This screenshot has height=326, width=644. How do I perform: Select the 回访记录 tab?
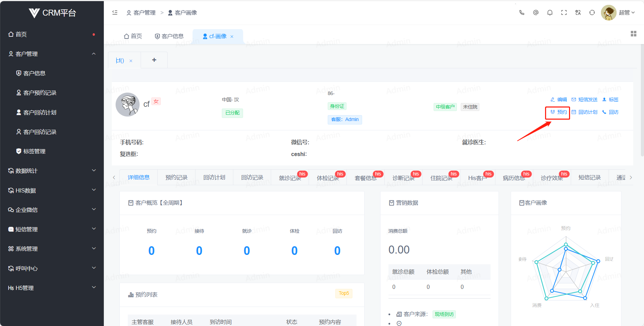click(252, 177)
